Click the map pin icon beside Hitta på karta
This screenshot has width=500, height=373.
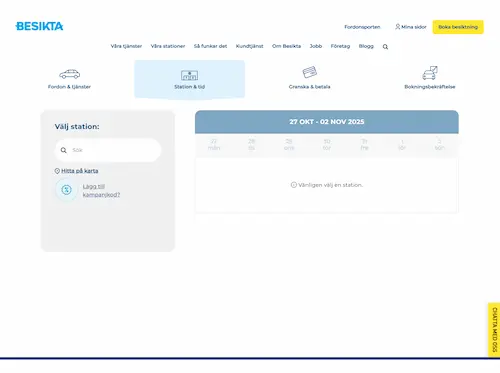[57, 171]
